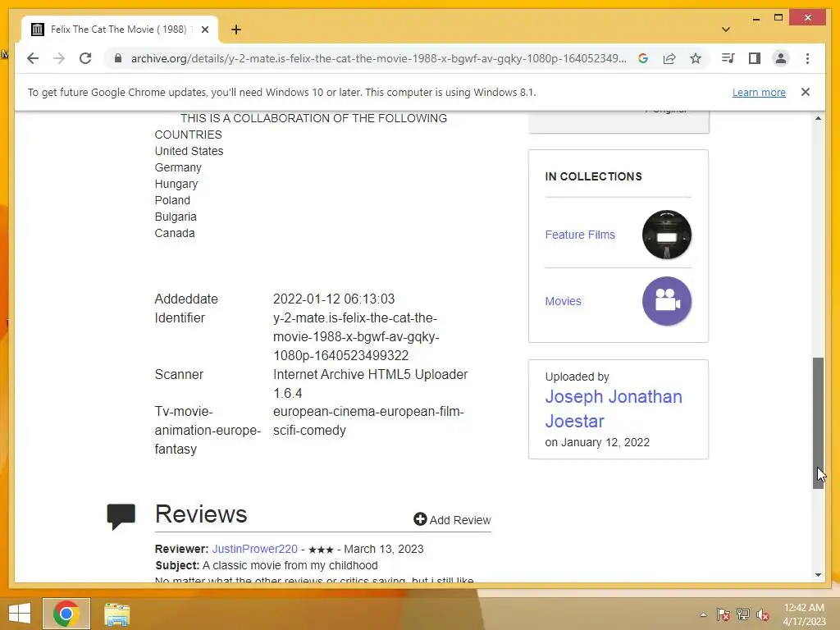This screenshot has width=840, height=630.
Task: Click the purple Movies camera icon
Action: point(666,301)
